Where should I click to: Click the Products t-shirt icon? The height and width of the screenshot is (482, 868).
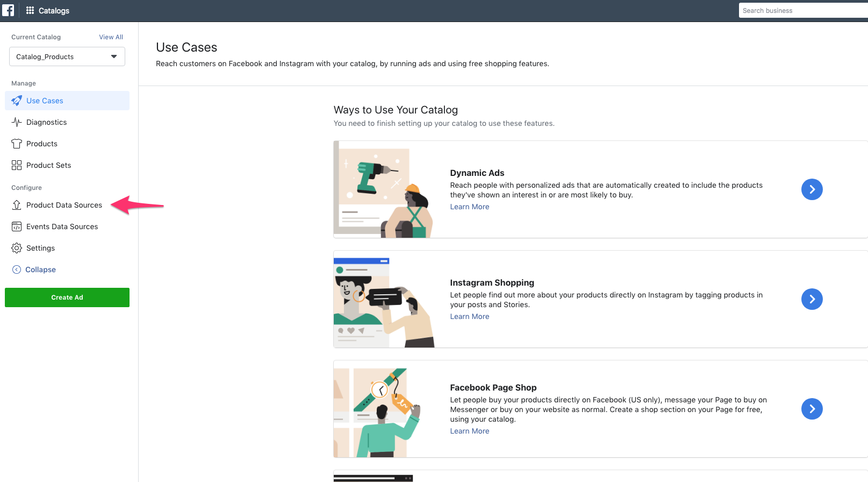tap(17, 144)
